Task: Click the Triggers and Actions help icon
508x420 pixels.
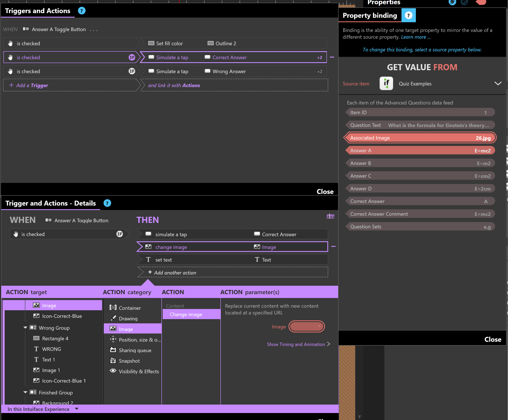Action: click(x=82, y=11)
